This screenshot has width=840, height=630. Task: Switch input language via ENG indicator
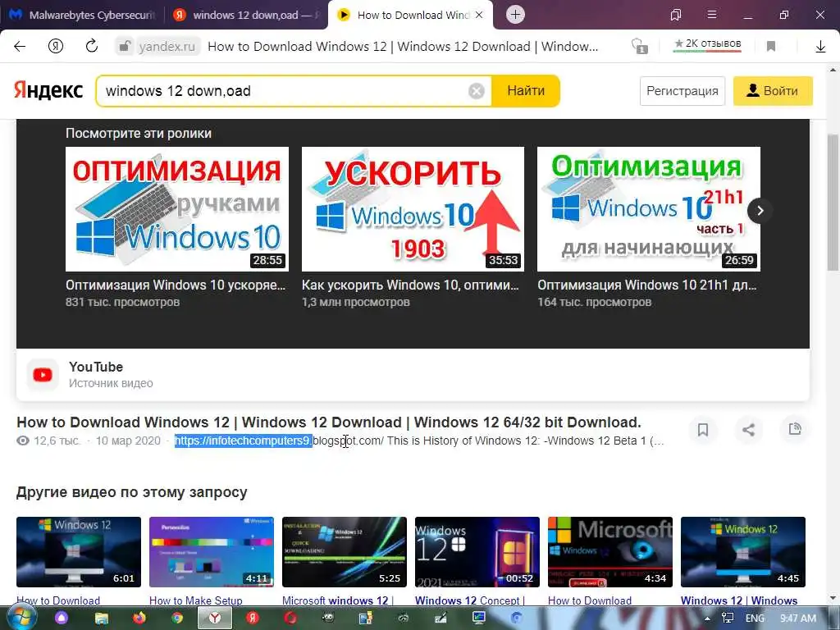coord(755,619)
